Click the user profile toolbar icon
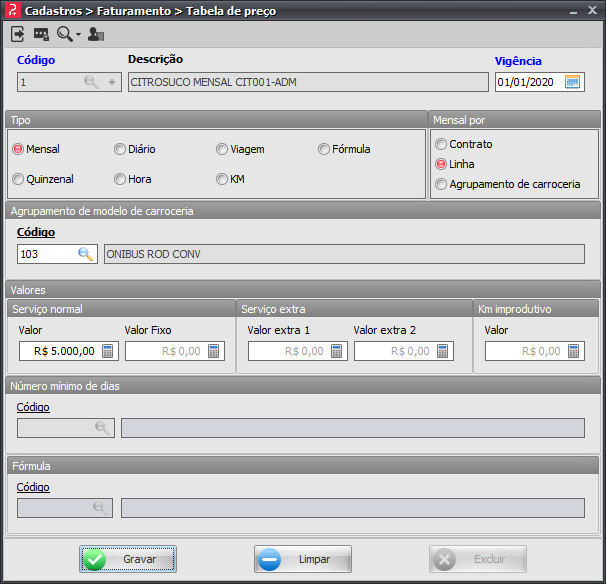Viewport: 606px width, 584px height. point(96,34)
